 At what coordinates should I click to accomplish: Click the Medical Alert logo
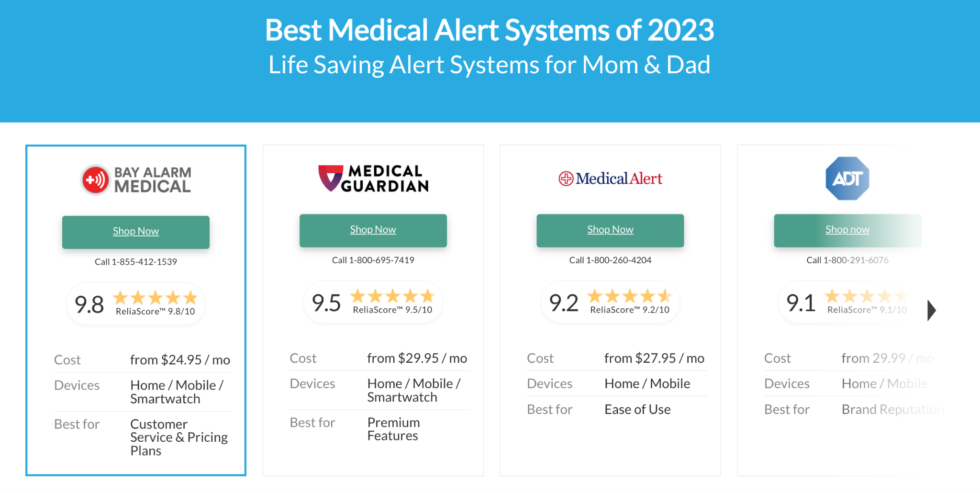(x=611, y=179)
